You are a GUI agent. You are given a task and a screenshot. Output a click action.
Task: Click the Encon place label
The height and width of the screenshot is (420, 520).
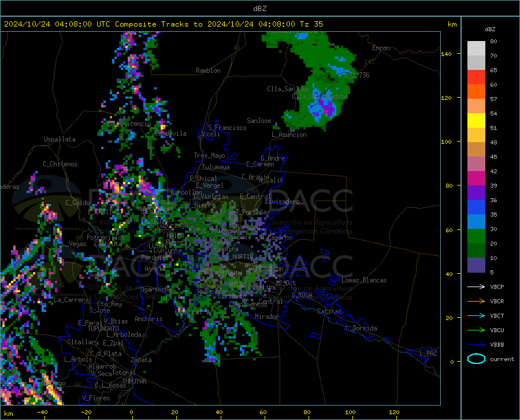click(381, 48)
